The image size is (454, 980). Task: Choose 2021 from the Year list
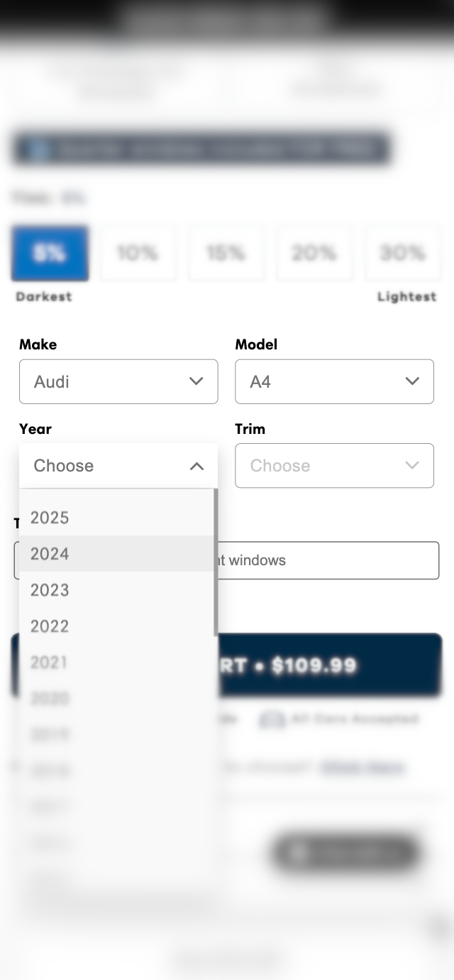(x=50, y=663)
